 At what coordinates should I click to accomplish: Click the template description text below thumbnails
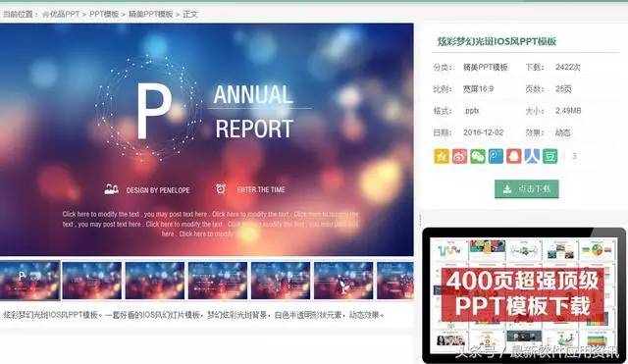(x=193, y=315)
